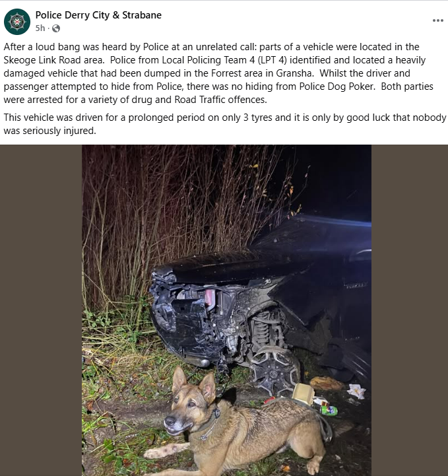Click the white tissue litter beside the car

coord(356,391)
